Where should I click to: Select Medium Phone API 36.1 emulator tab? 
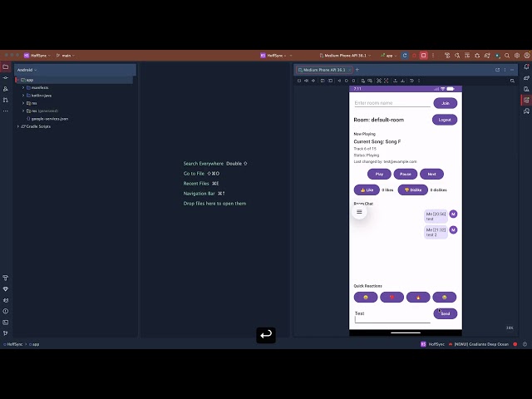[323, 70]
